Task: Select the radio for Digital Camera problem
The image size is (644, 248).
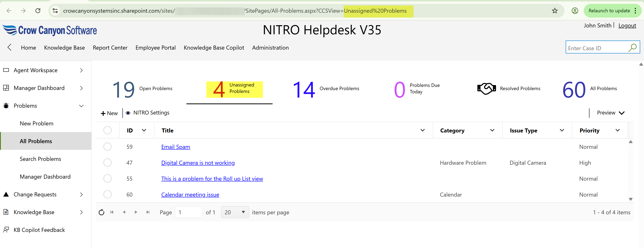Action: [108, 162]
